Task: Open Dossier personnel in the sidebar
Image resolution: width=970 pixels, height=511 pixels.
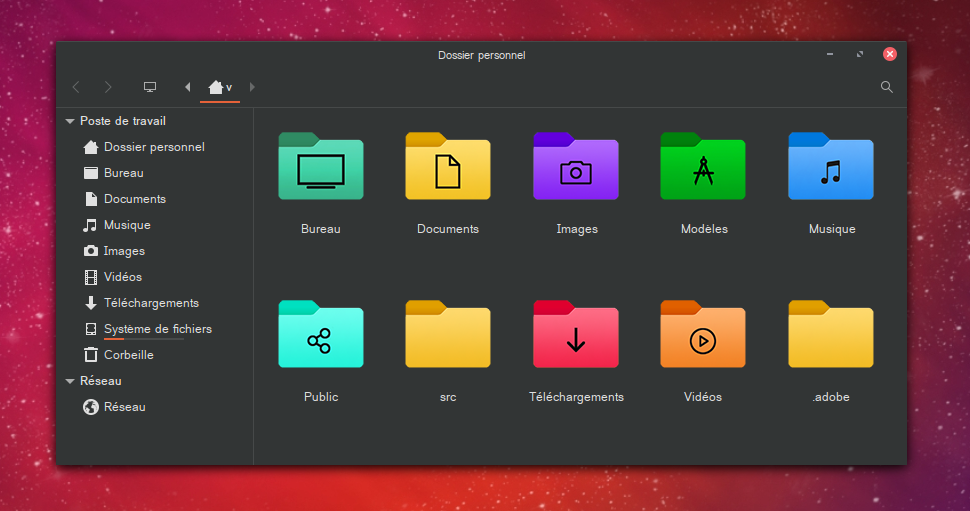Action: pos(144,147)
